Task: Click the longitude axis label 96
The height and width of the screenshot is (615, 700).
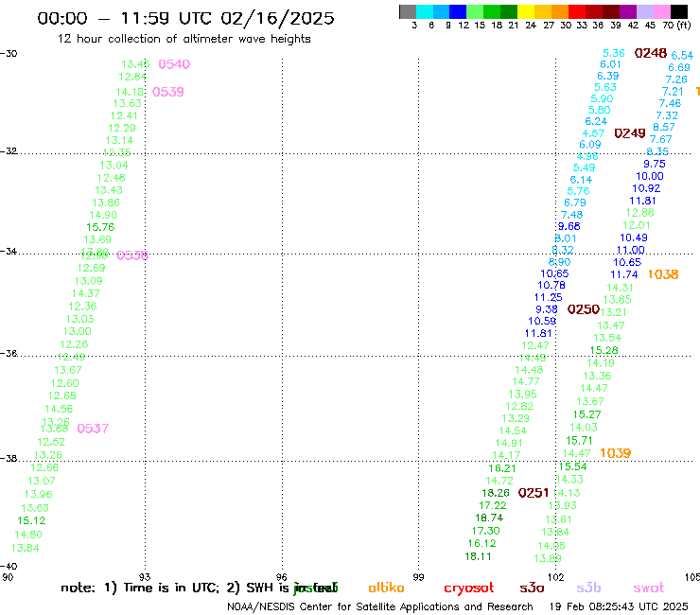Action: (282, 577)
